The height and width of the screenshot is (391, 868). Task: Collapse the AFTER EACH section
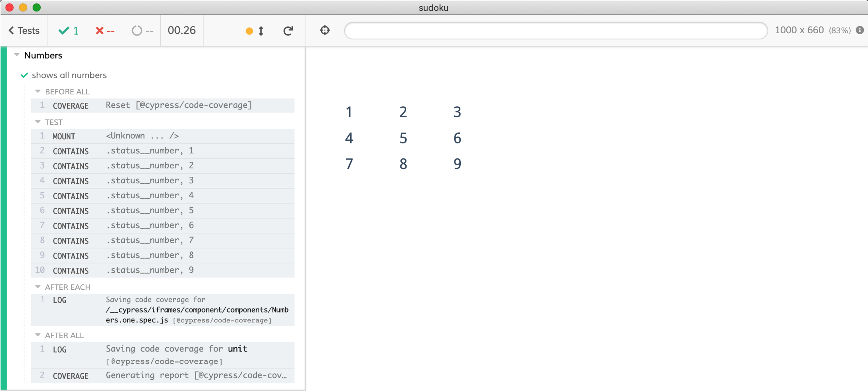[x=38, y=287]
